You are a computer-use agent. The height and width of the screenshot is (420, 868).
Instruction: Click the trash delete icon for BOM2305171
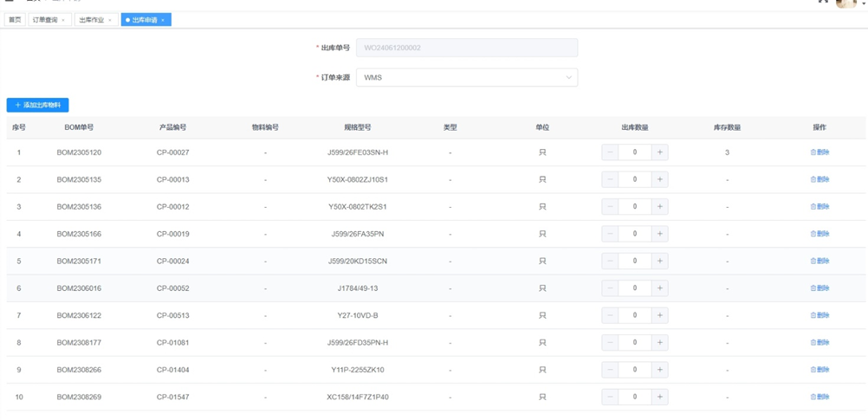tap(813, 261)
